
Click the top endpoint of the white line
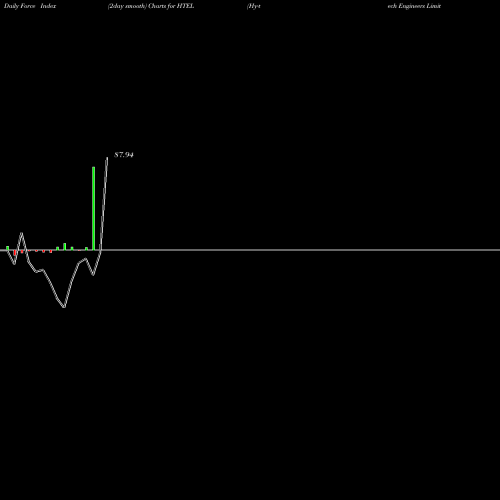(x=107, y=158)
